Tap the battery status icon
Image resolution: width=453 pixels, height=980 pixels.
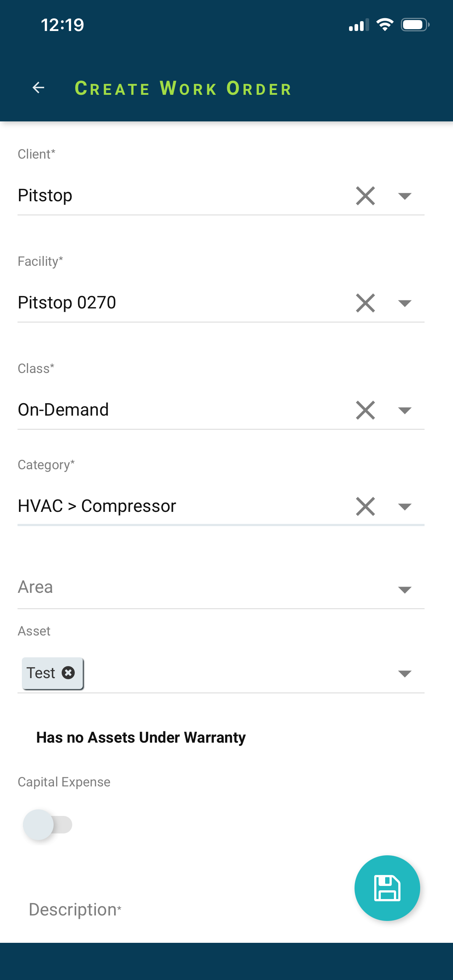coord(415,25)
